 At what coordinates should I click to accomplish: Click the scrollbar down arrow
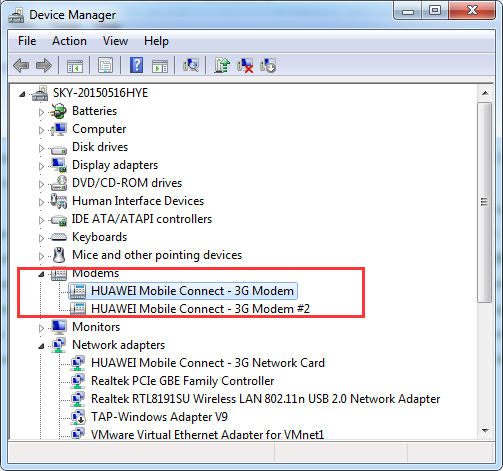pyautogui.click(x=485, y=431)
